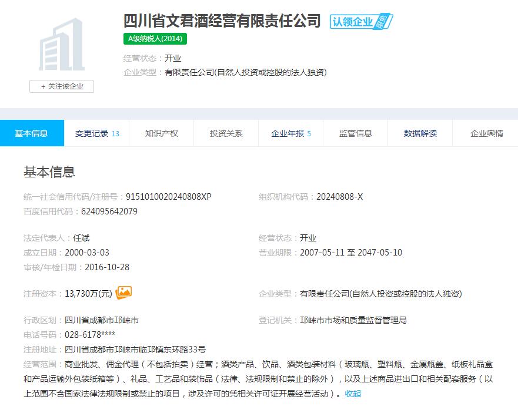Click organization code 20240808-X
518x420 pixels.
(340, 197)
